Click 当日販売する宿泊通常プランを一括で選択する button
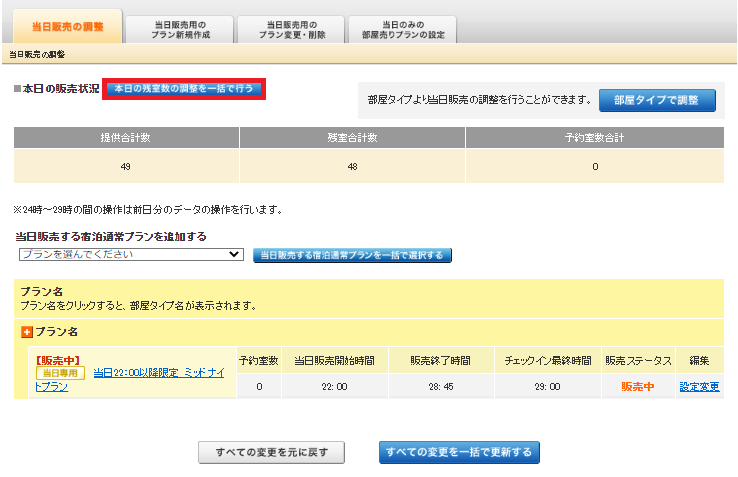The height and width of the screenshot is (477, 738). click(x=352, y=255)
